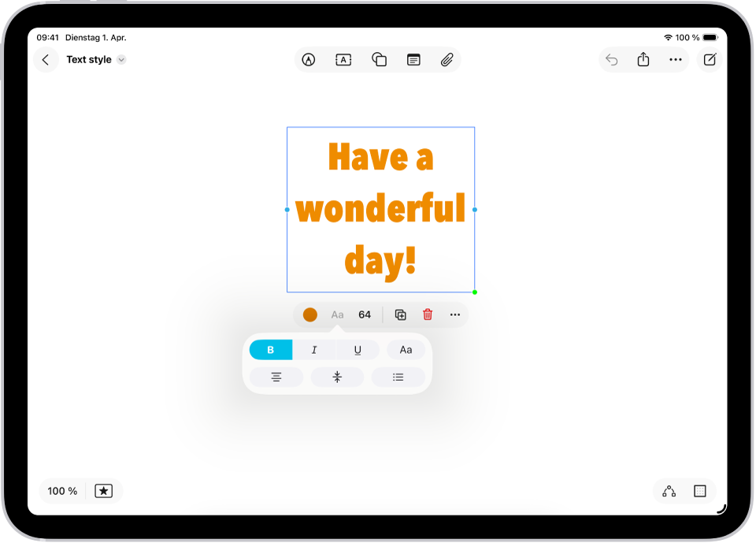The height and width of the screenshot is (543, 756).
Task: Select the drawing pencil tool
Action: click(309, 59)
